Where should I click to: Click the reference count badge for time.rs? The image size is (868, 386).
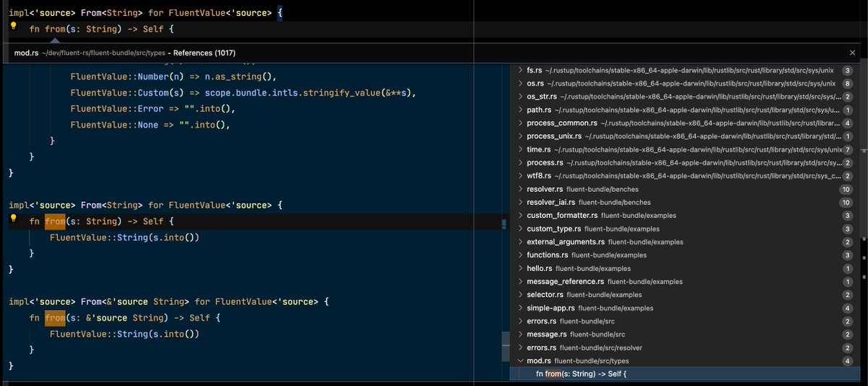point(847,149)
